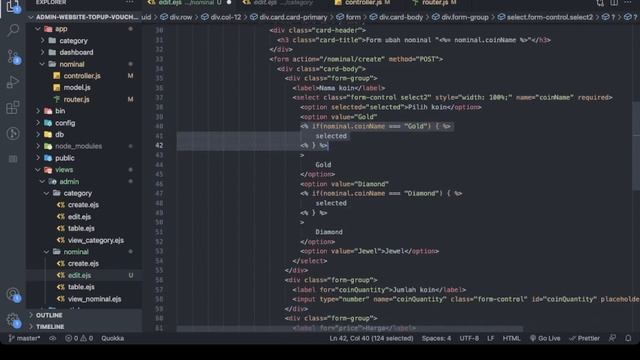Click the text "Diamond" on line 51
The height and width of the screenshot is (360, 640).
(x=329, y=232)
